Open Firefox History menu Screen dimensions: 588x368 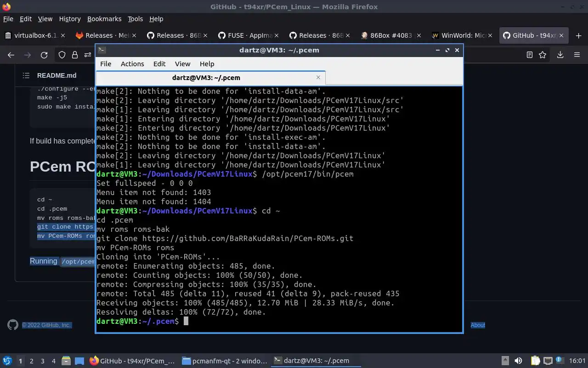point(70,19)
